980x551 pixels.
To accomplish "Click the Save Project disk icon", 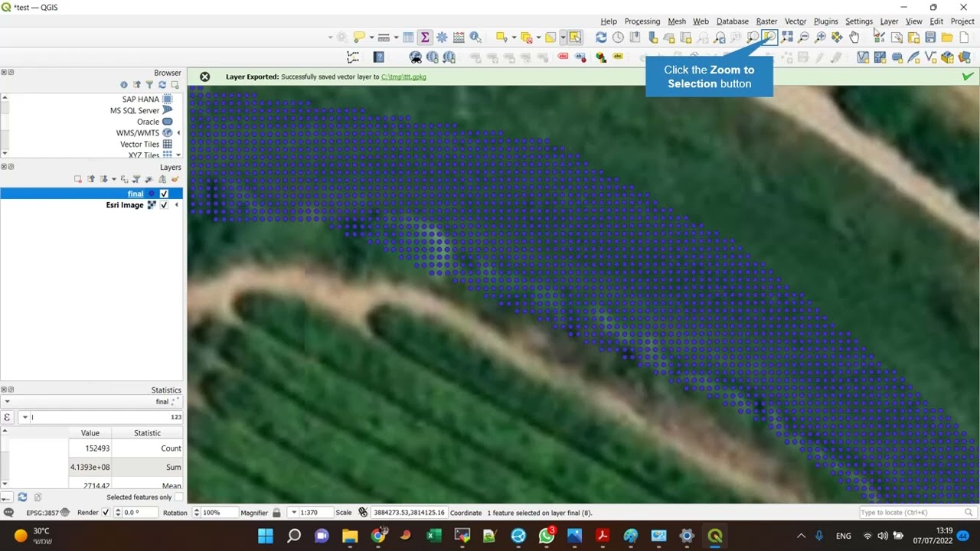I will point(930,37).
